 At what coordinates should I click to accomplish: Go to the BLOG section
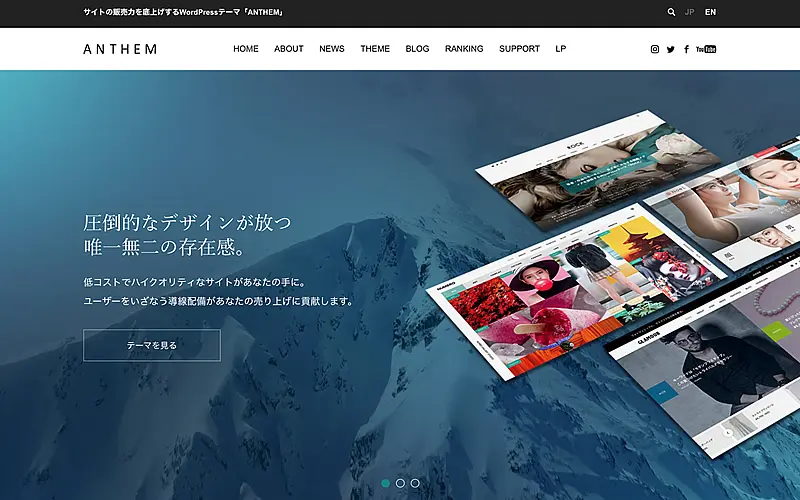pos(417,49)
